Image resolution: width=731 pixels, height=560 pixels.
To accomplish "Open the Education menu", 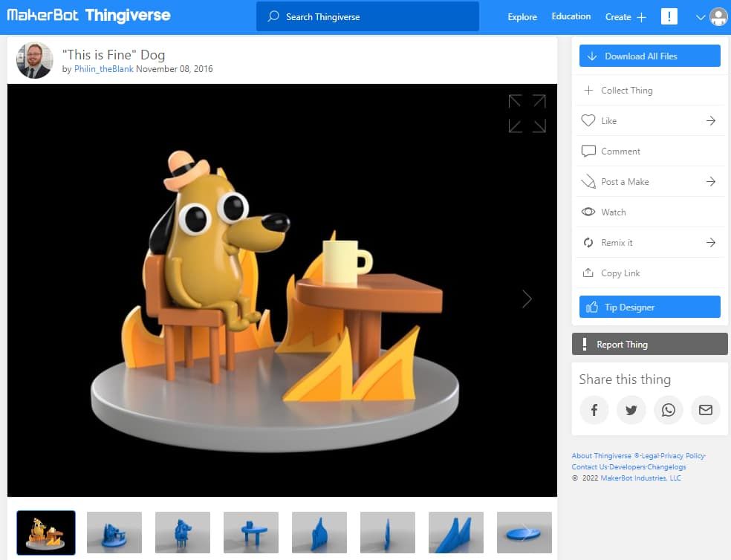I will [x=571, y=16].
